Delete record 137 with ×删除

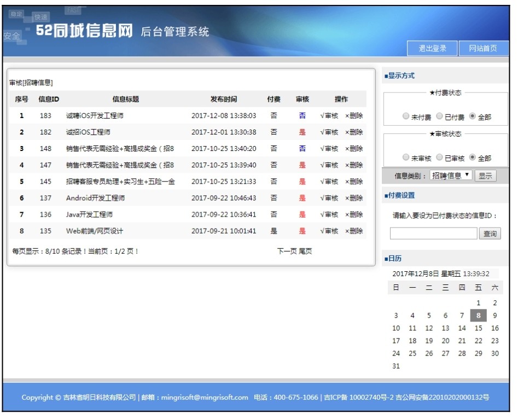354,198
